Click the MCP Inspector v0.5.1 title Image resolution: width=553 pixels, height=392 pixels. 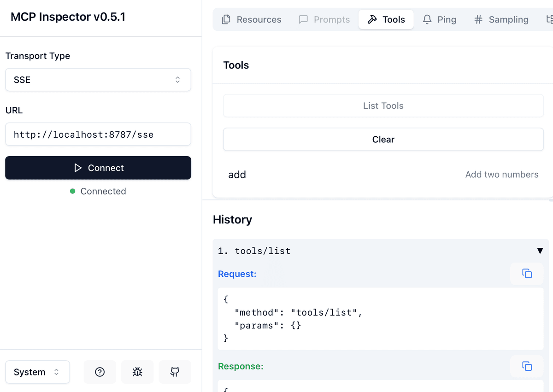point(68,17)
